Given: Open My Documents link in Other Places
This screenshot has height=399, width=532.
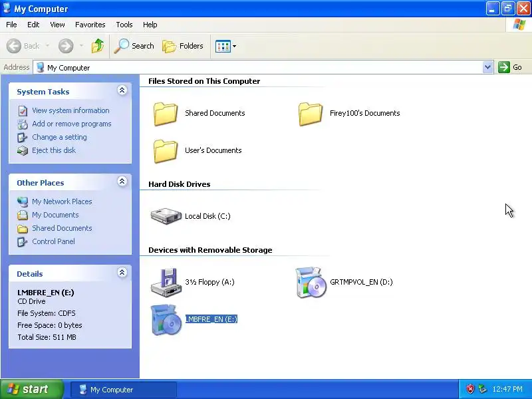Looking at the screenshot, I should click(x=55, y=215).
